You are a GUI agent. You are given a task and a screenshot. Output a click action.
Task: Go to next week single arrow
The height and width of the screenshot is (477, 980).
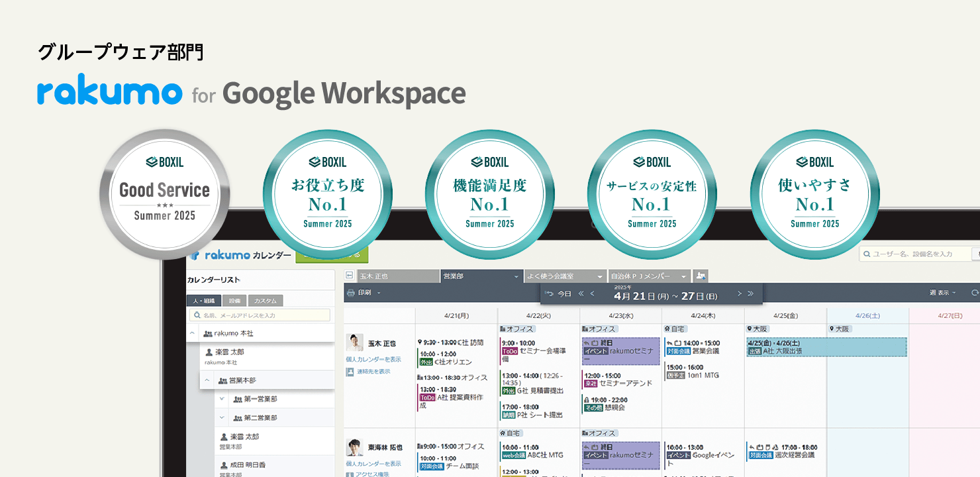pos(740,293)
